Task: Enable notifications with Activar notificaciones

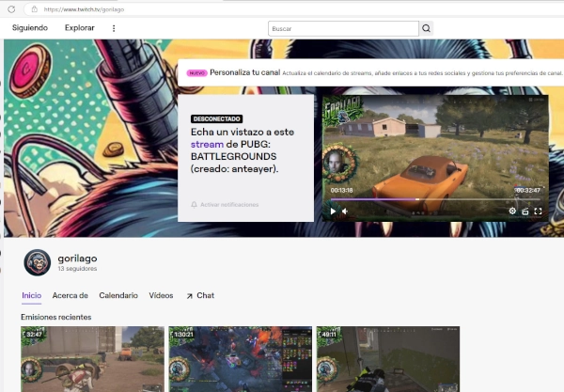Action: tap(225, 204)
